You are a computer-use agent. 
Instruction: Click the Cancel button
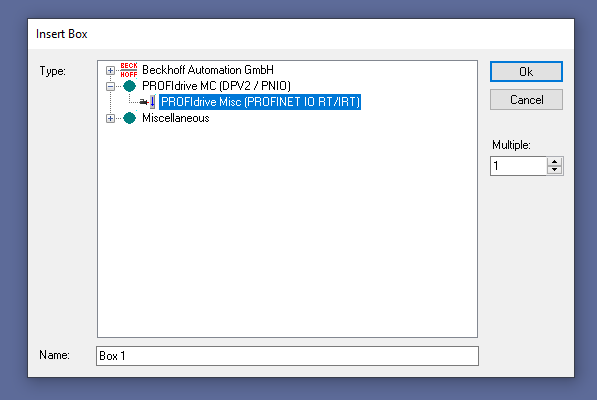pyautogui.click(x=526, y=100)
